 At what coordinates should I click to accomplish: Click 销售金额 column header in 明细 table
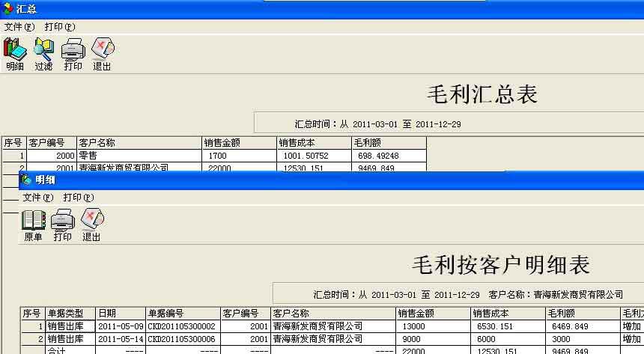433,314
